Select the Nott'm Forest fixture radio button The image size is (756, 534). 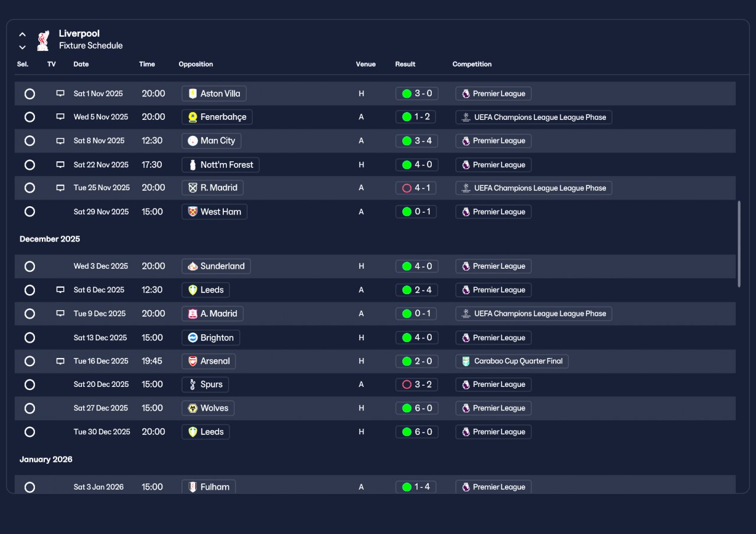pos(30,165)
